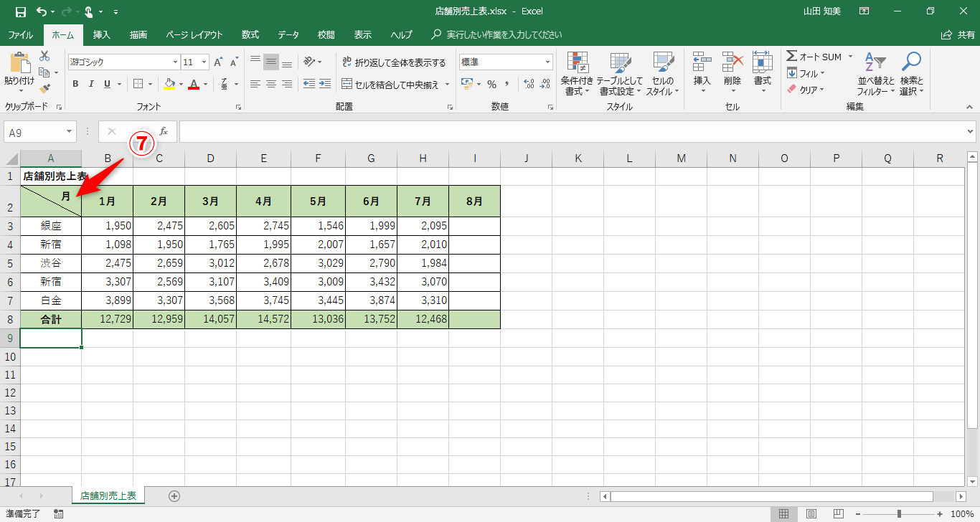Viewport: 980px width, 522px height.
Task: Open Cell Styles (セルのスタイル)
Action: [x=662, y=74]
